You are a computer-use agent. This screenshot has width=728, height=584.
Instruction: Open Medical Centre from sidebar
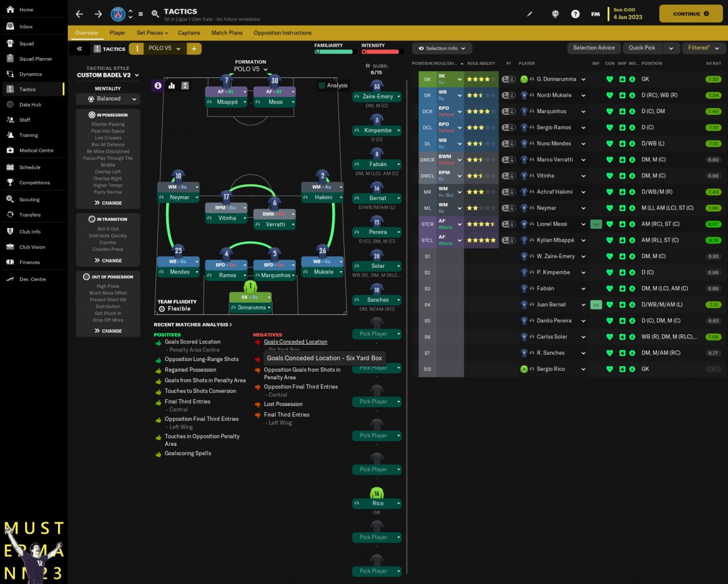click(x=36, y=151)
